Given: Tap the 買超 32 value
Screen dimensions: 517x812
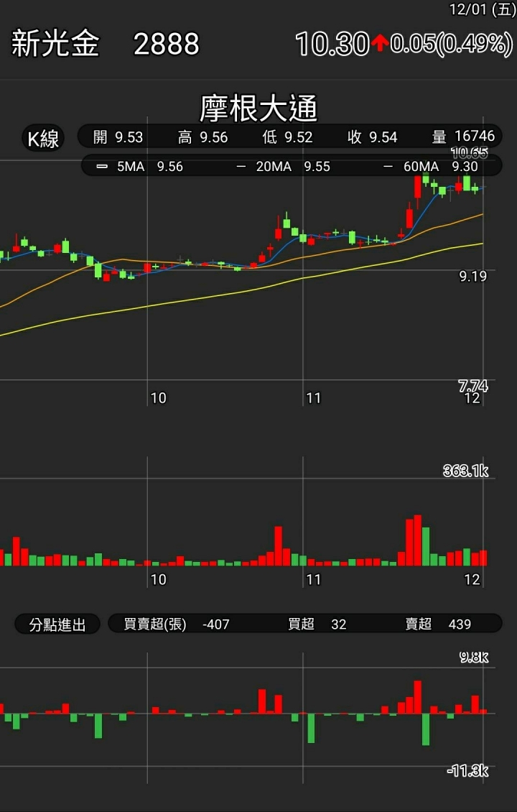Looking at the screenshot, I should pos(317,624).
